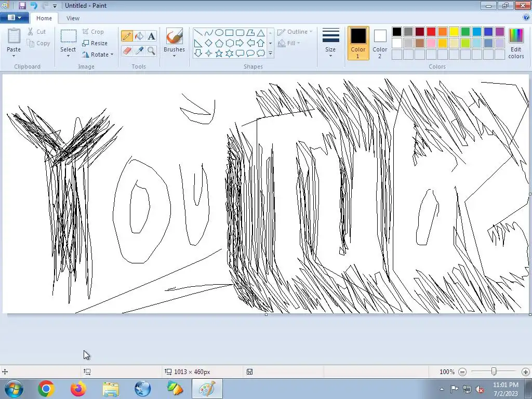Pick the yellow color swatch
Image resolution: width=532 pixels, height=399 pixels.
tap(454, 32)
